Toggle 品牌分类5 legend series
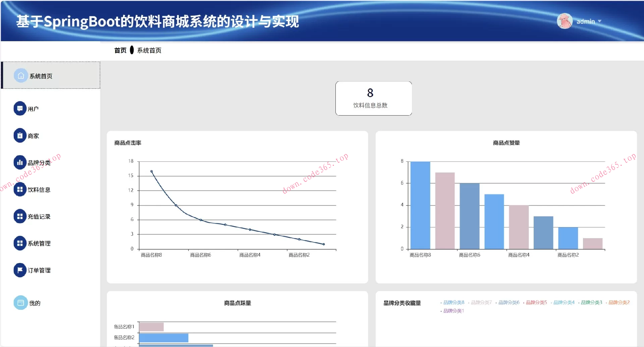Image resolution: width=644 pixels, height=347 pixels. tap(536, 302)
